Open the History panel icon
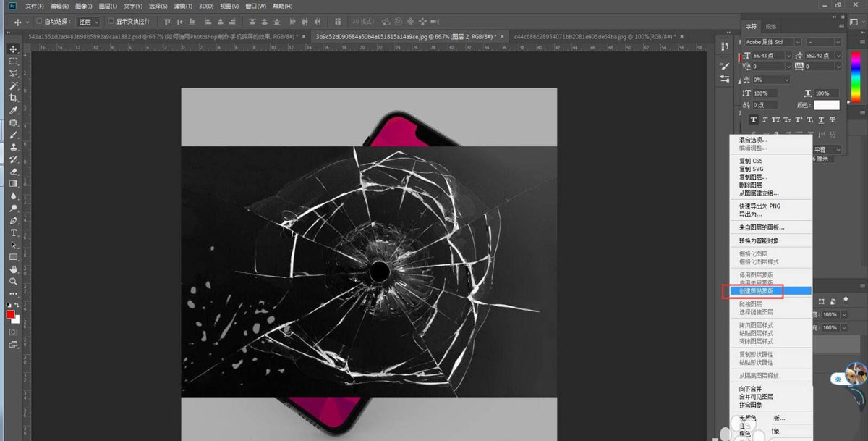 [x=724, y=46]
